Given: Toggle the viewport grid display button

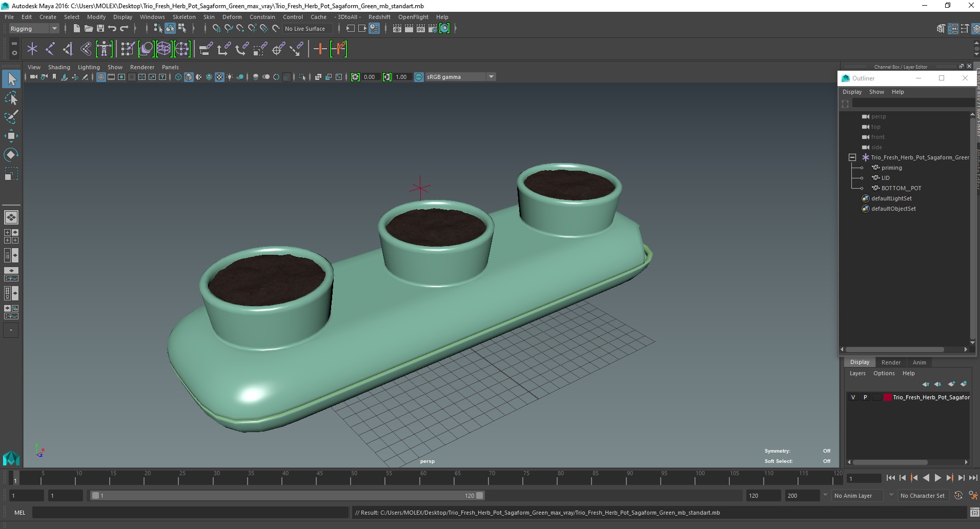Looking at the screenshot, I should point(101,77).
